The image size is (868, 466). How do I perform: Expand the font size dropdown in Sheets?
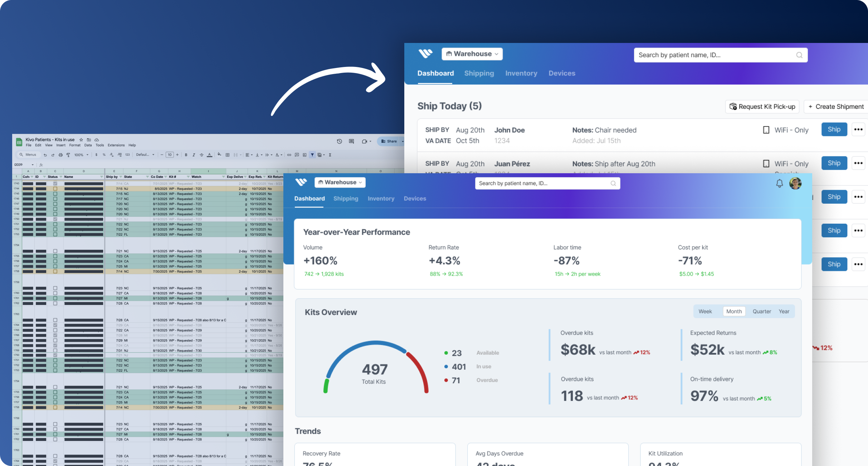pyautogui.click(x=170, y=155)
